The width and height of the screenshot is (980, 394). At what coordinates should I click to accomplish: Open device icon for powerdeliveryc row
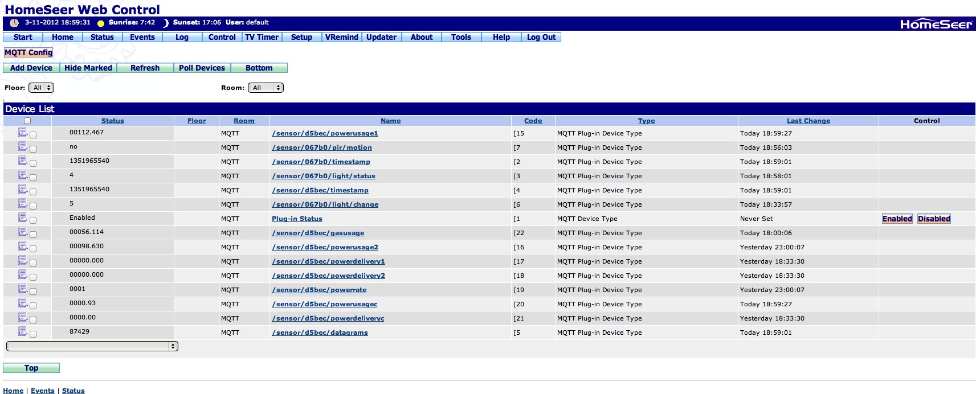click(x=23, y=317)
